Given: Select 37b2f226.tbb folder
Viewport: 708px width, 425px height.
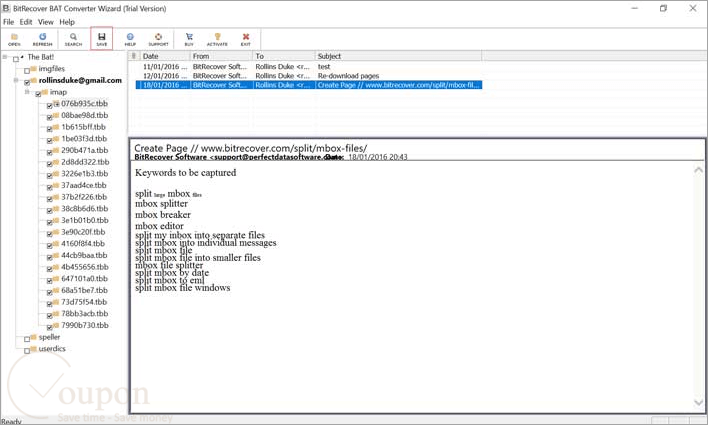Looking at the screenshot, I should 84,197.
